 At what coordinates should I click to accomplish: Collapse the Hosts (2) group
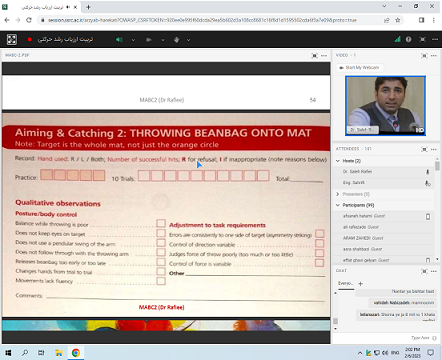pos(338,161)
